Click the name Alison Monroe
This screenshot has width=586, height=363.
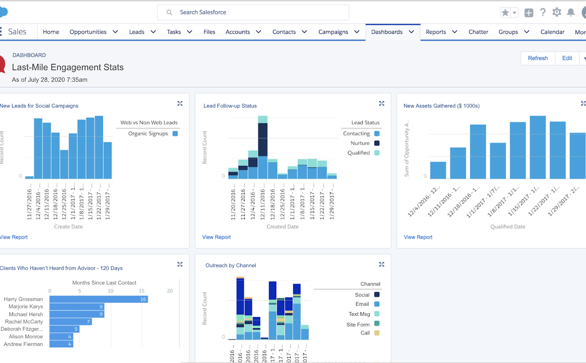pyautogui.click(x=26, y=336)
